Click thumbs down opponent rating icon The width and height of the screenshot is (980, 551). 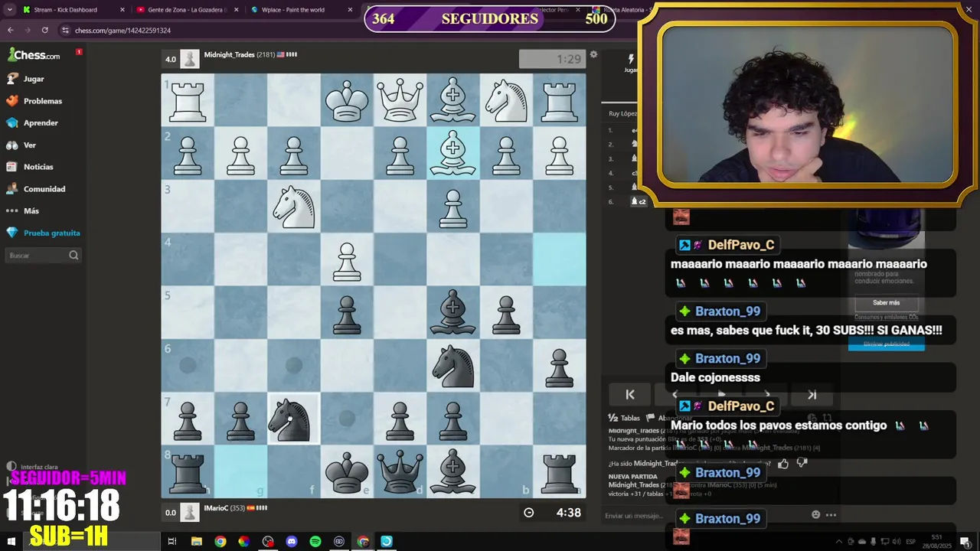coord(802,463)
